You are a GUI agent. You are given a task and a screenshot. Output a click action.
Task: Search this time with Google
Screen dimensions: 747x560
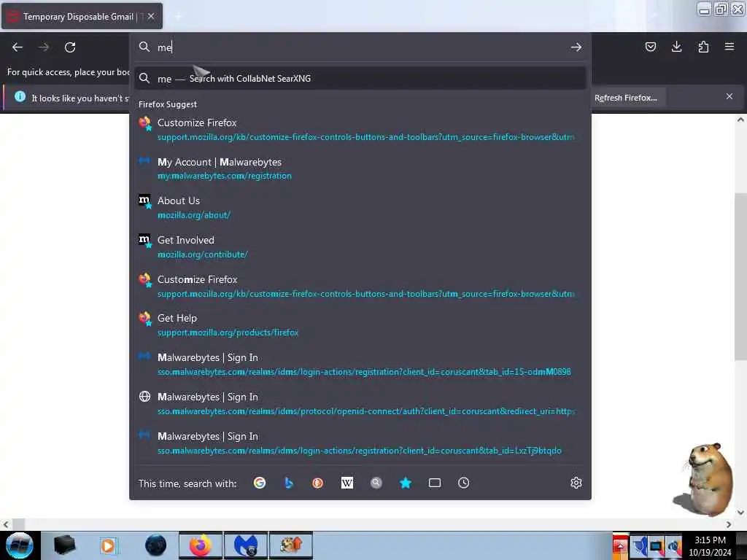click(260, 483)
